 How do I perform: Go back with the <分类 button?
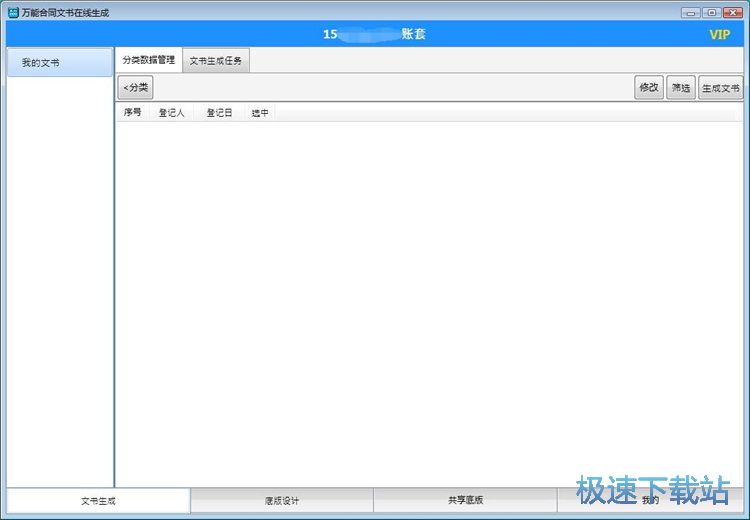coord(135,88)
